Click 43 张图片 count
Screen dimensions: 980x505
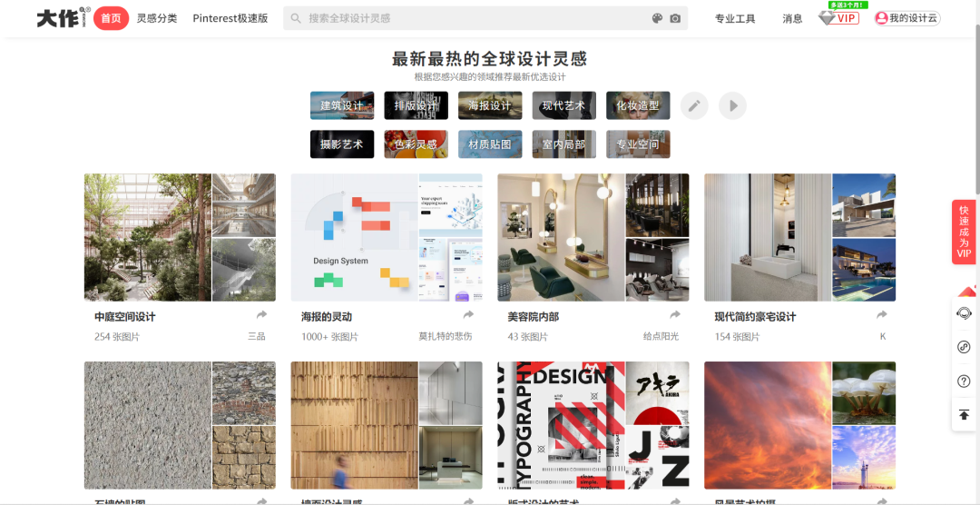coord(527,337)
